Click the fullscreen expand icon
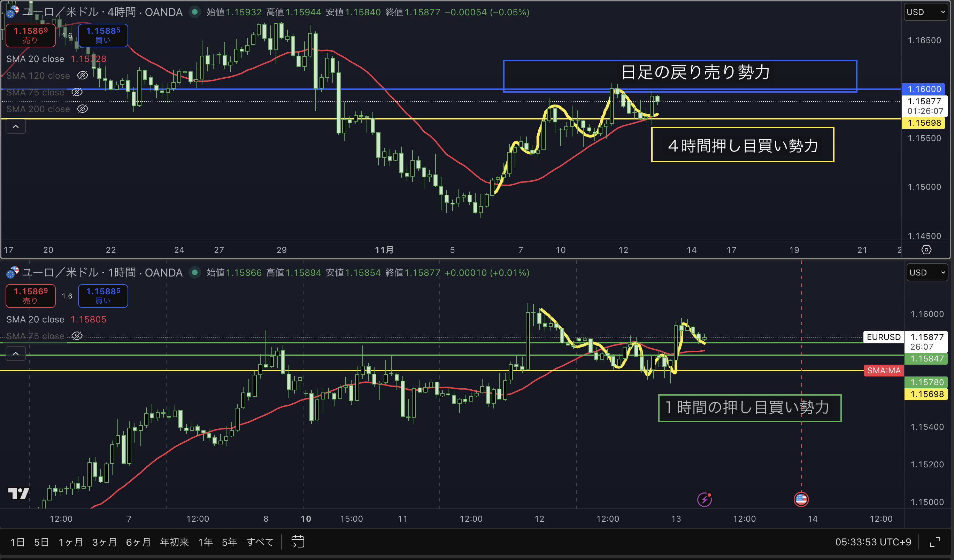 (935, 542)
